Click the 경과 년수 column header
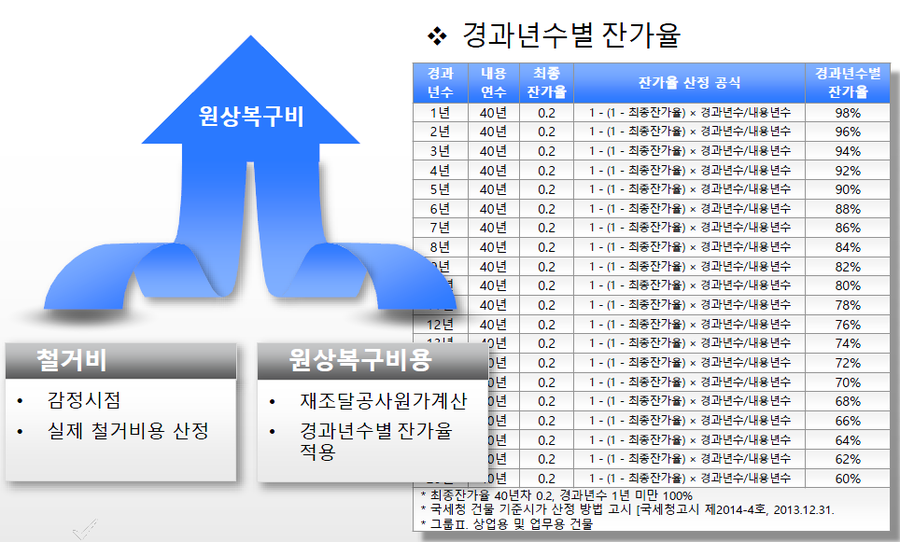The height and width of the screenshot is (542, 900). (x=441, y=83)
